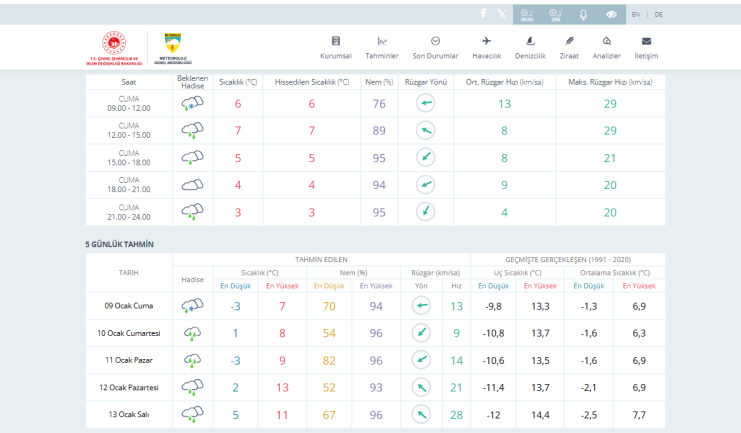
Task: Open the Facebook page icon
Action: (483, 14)
